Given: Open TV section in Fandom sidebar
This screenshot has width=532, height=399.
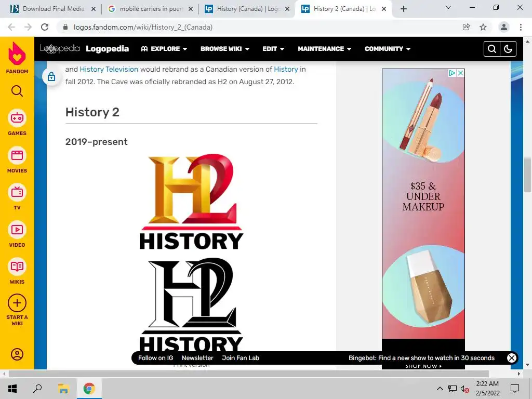Looking at the screenshot, I should [17, 197].
